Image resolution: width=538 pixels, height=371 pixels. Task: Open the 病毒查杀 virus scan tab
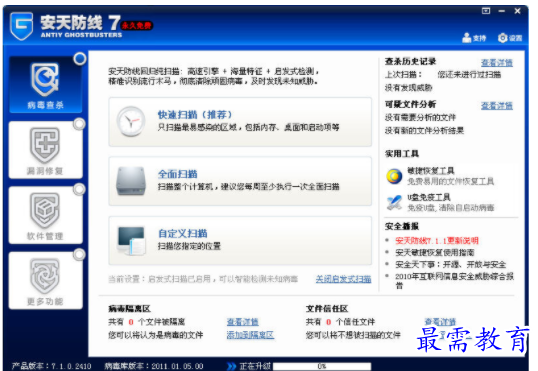pyautogui.click(x=46, y=85)
